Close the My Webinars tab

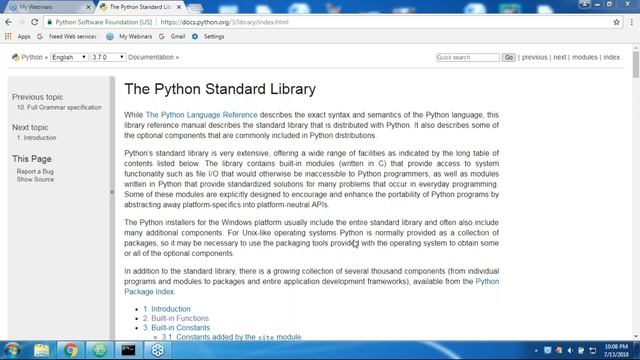88,7
